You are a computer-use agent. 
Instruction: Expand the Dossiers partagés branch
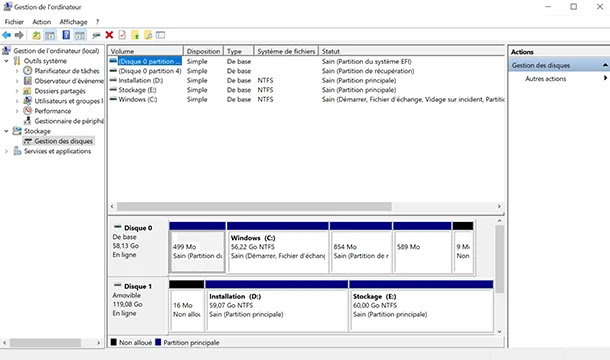tap(17, 91)
